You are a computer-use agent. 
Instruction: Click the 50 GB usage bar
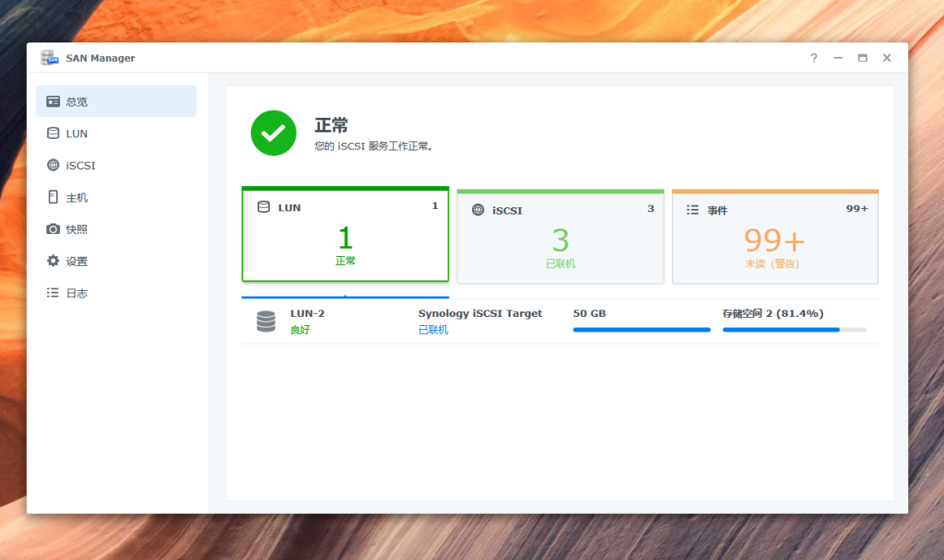click(642, 329)
